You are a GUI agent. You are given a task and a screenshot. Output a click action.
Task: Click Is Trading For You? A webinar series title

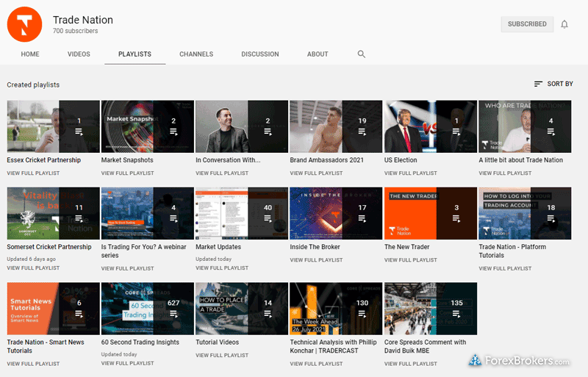click(143, 251)
